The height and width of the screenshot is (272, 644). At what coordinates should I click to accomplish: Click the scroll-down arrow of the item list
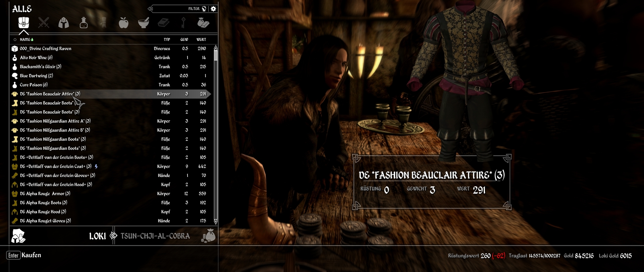[x=216, y=221]
